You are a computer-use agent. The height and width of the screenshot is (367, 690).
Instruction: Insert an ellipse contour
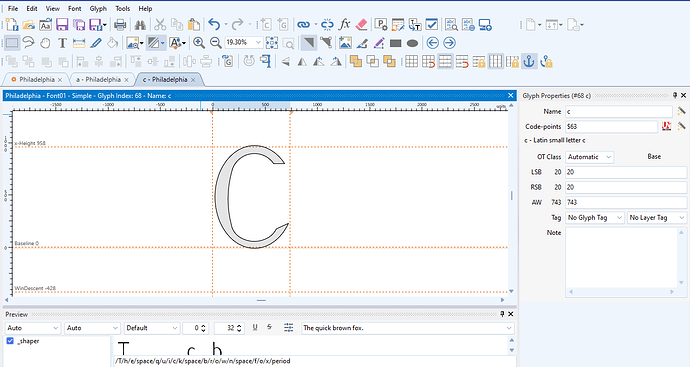[412, 43]
